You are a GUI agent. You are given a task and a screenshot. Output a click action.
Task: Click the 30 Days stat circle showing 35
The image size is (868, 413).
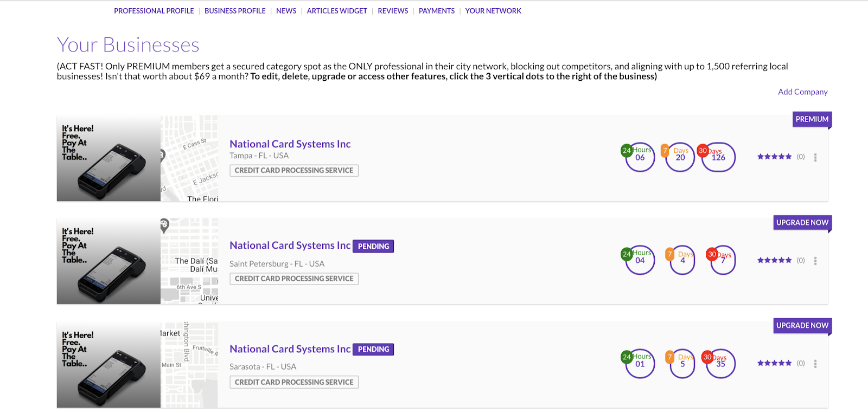[719, 363]
